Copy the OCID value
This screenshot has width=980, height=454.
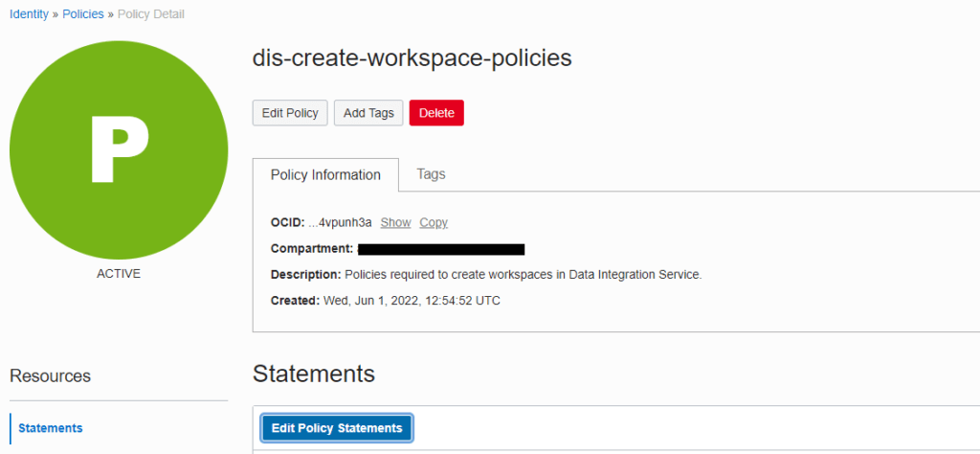click(434, 222)
